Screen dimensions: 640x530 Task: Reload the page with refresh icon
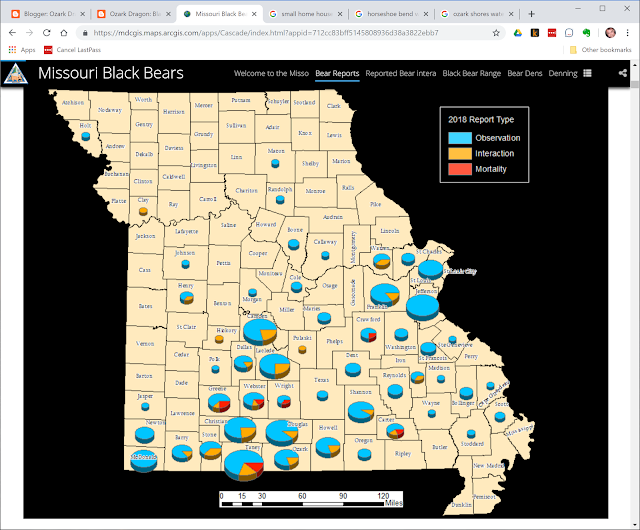pos(47,33)
